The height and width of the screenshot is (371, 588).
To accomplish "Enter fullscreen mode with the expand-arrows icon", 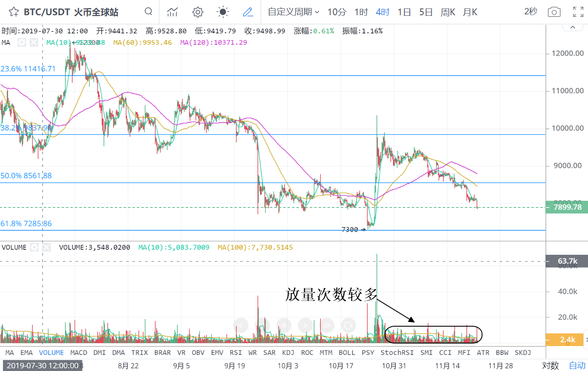I will [x=578, y=12].
